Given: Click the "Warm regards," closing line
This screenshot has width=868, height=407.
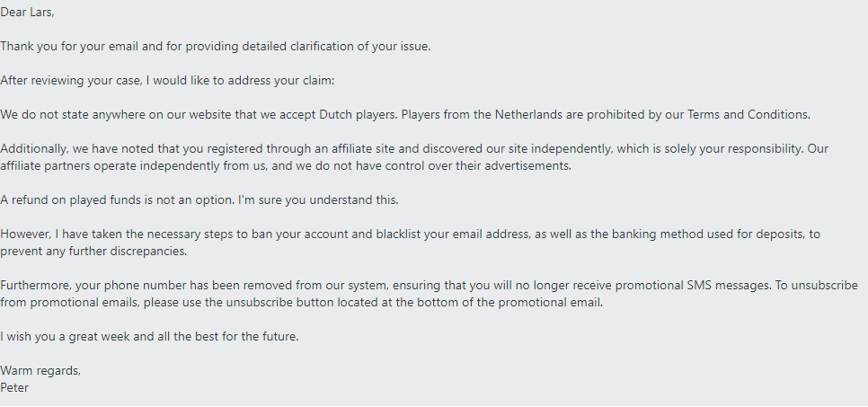Looking at the screenshot, I should (40, 370).
